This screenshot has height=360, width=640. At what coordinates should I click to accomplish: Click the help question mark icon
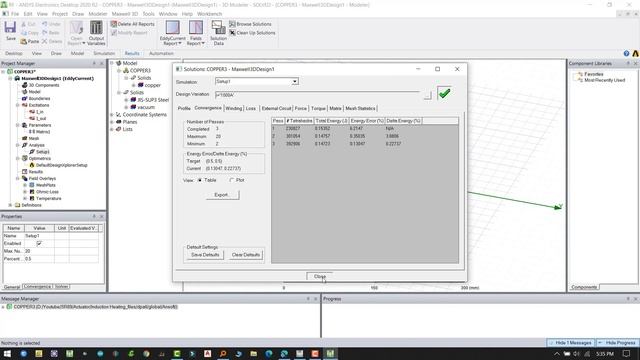[x=627, y=53]
